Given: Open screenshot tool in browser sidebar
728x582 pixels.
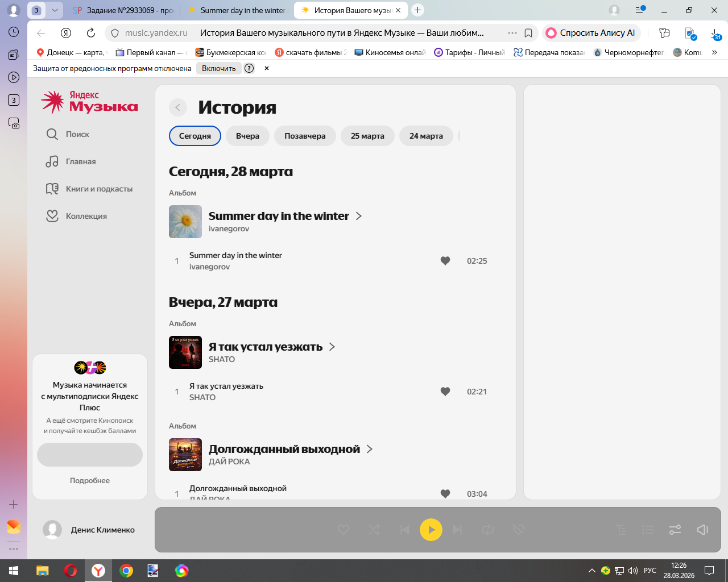Looking at the screenshot, I should point(14,123).
